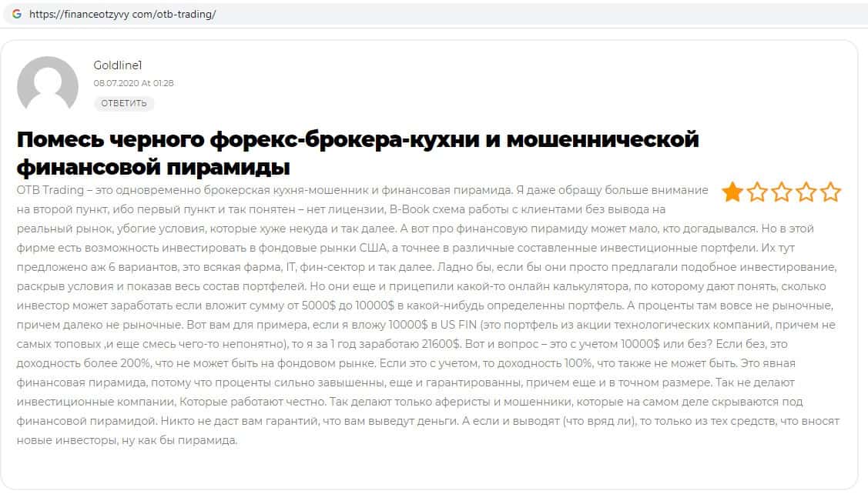Click the text 'доходность более 200%'
This screenshot has height=501, width=868.
tap(84, 363)
